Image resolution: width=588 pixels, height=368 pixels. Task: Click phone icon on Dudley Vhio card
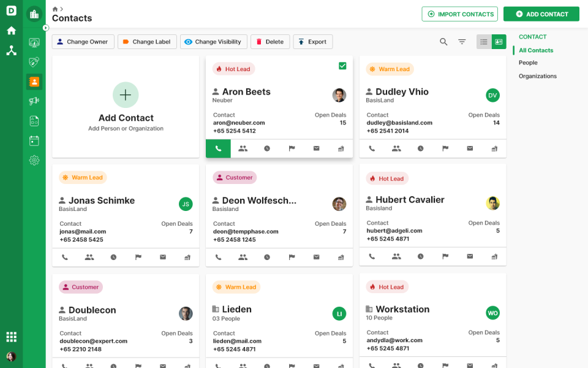[x=372, y=148]
